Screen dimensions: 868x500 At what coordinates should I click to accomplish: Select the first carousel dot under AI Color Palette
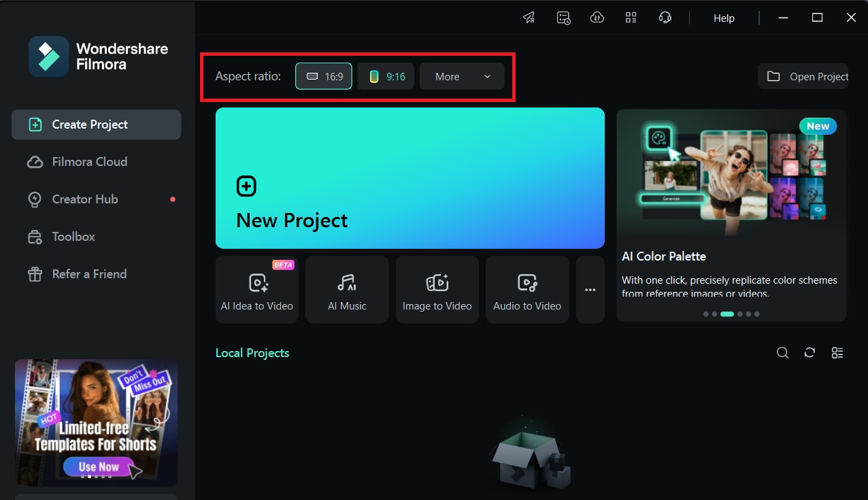(x=706, y=314)
